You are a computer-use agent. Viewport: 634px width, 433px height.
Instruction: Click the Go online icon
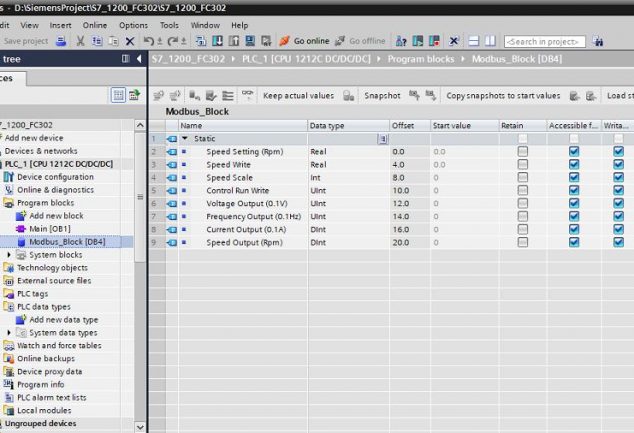coord(284,41)
